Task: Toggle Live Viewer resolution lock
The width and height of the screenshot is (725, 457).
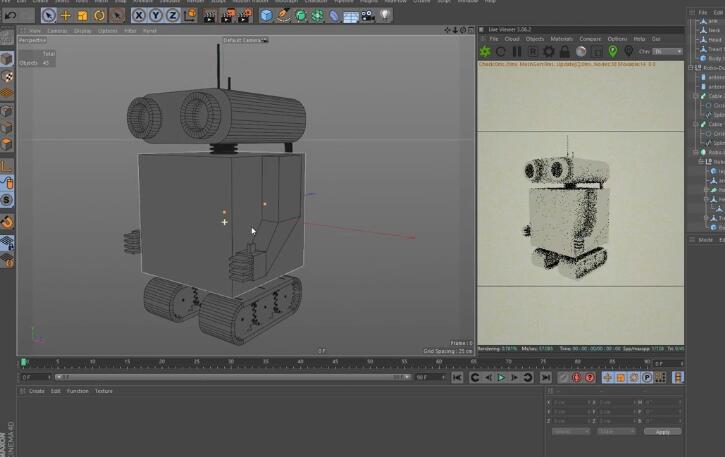Action: [x=565, y=51]
